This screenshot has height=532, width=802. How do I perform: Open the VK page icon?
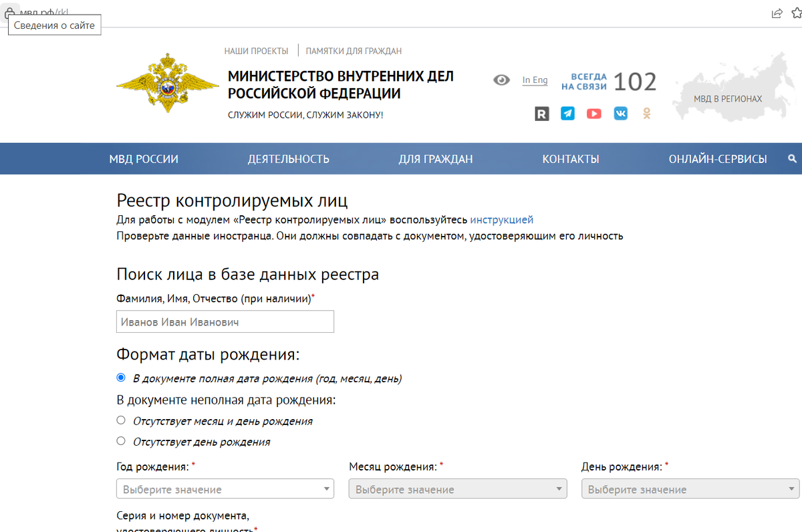(620, 114)
